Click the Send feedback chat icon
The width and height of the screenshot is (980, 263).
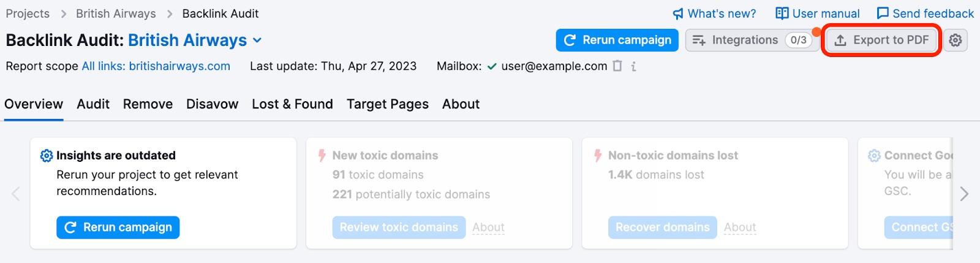tap(883, 13)
